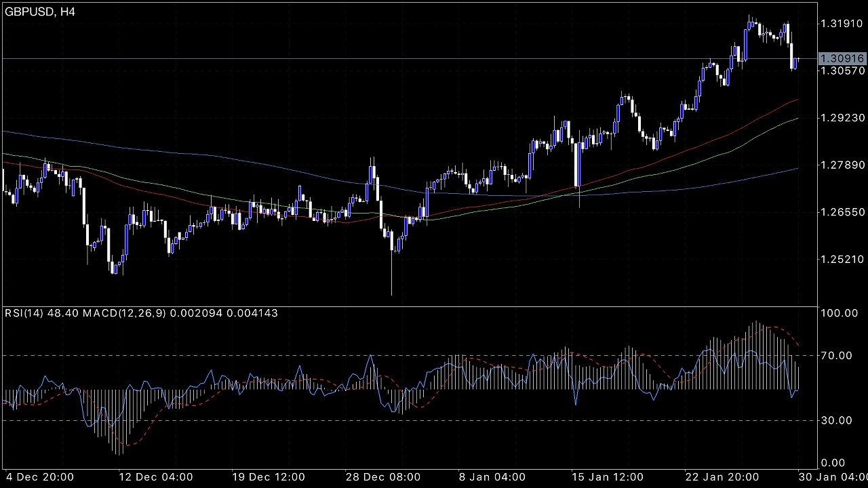Click the GBPUSD, H4 chart title
The height and width of the screenshot is (488, 868).
tap(39, 12)
